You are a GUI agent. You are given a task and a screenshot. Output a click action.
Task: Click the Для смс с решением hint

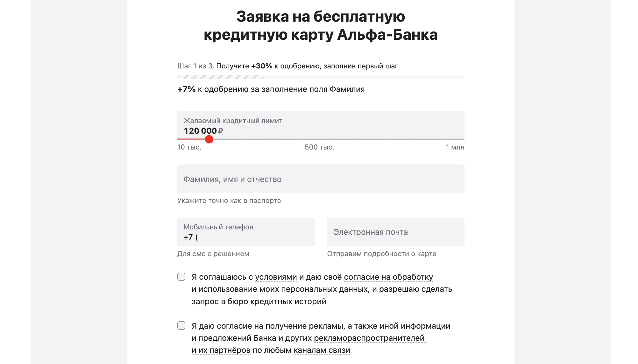pos(213,254)
